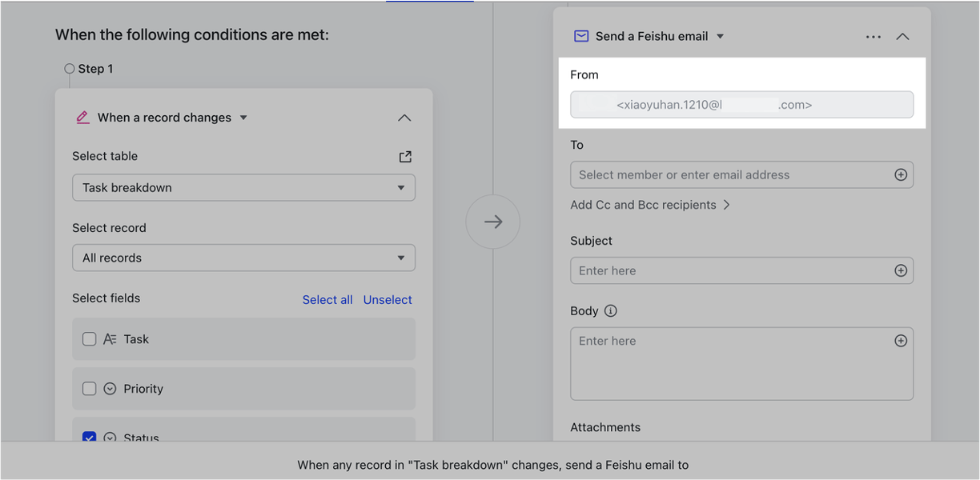Screen dimensions: 980x480
Task: Insert a field using the Subject plus icon
Action: click(900, 270)
